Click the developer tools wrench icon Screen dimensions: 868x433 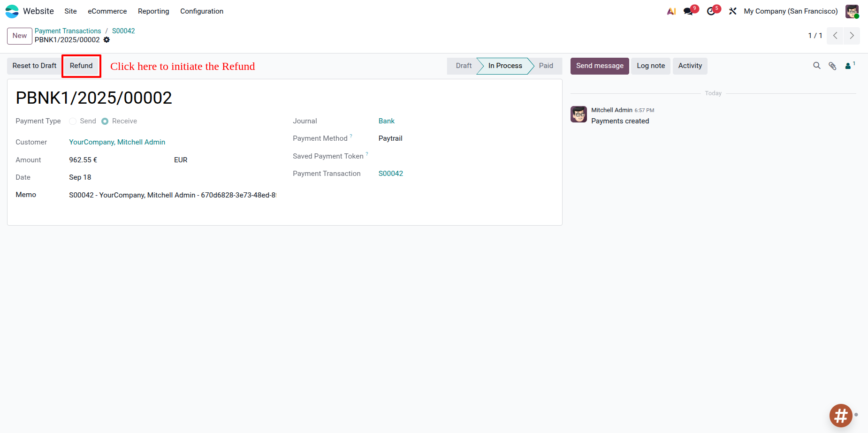[732, 11]
